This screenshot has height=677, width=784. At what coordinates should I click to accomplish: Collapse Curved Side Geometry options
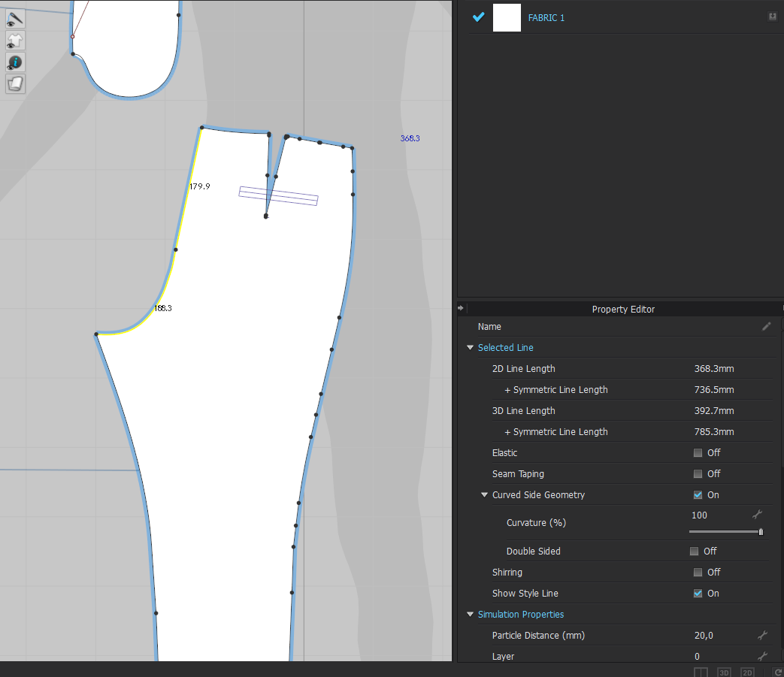pyautogui.click(x=485, y=495)
